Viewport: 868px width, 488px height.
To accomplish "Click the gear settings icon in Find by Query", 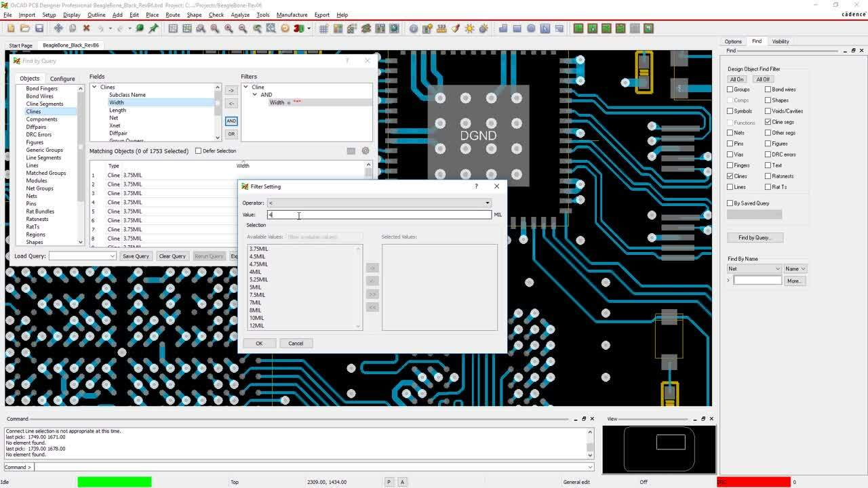I will [366, 151].
